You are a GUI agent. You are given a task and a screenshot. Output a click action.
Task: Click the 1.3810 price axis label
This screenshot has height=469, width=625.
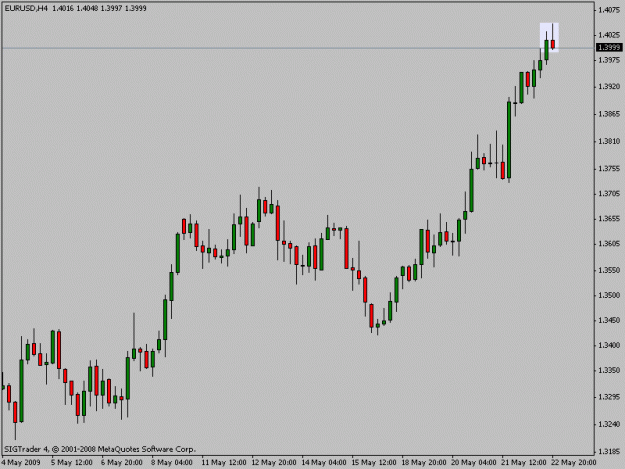click(x=609, y=141)
